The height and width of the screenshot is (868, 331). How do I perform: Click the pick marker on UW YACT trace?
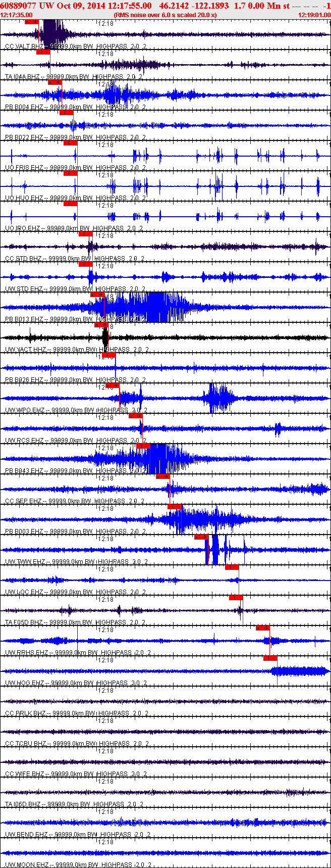101,325
